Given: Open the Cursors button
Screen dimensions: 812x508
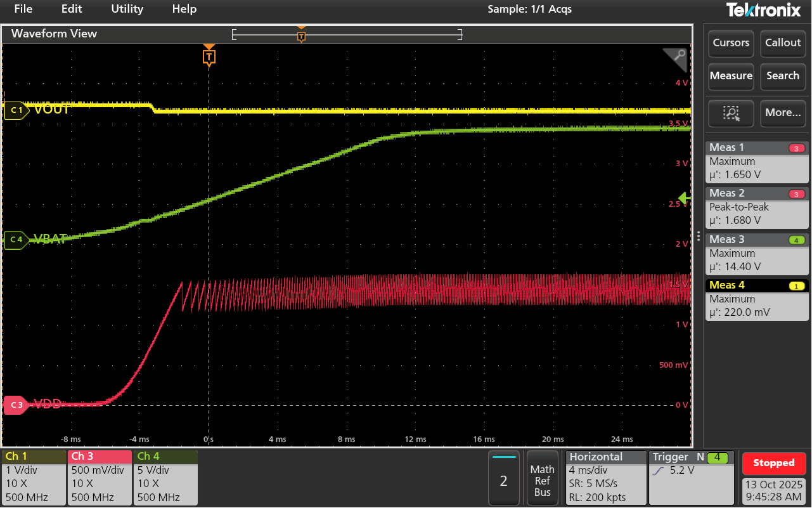Looking at the screenshot, I should point(731,43).
